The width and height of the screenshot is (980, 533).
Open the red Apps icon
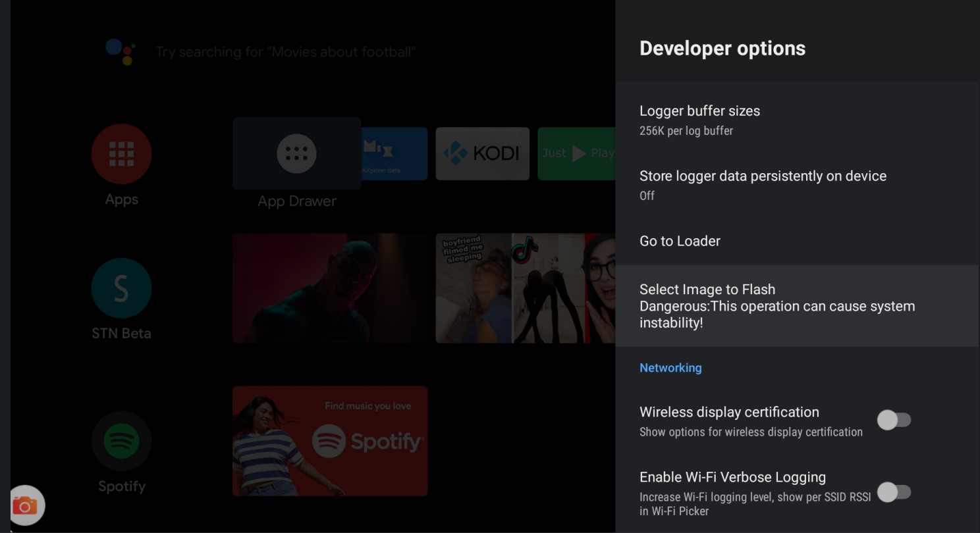pyautogui.click(x=121, y=154)
